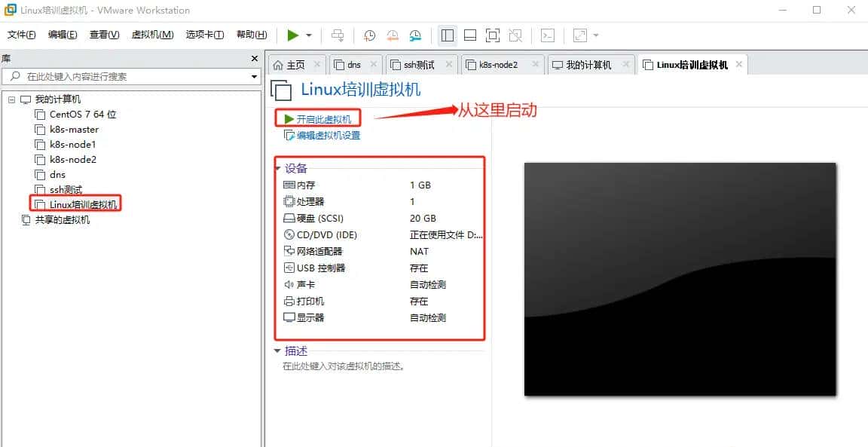Collapse the 描述 section triangle

278,351
